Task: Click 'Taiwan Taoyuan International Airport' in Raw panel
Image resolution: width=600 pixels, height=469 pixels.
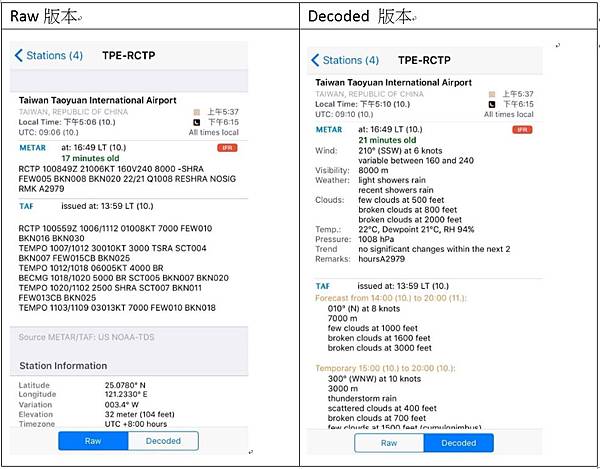Action: pyautogui.click(x=98, y=101)
